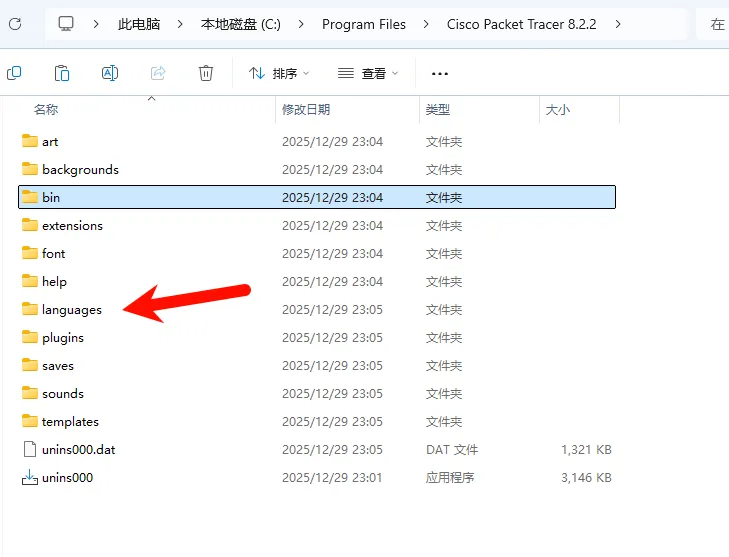Select the plugins folder

point(317,338)
